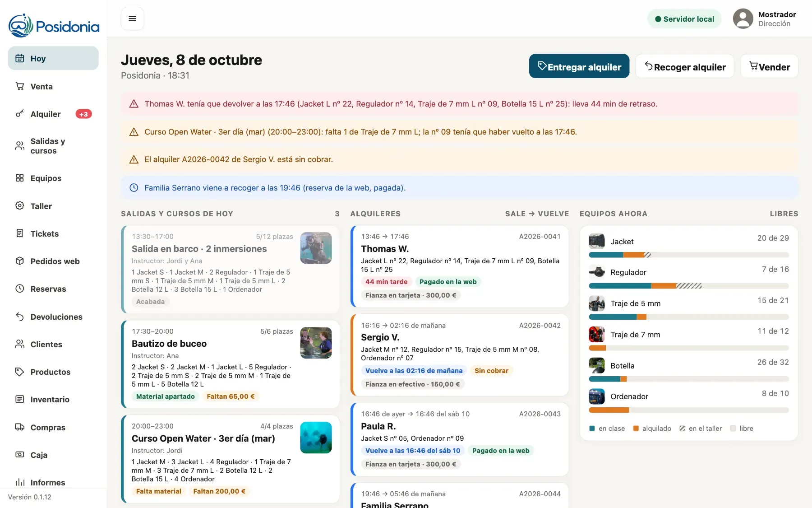Click the Vender button

(769, 66)
